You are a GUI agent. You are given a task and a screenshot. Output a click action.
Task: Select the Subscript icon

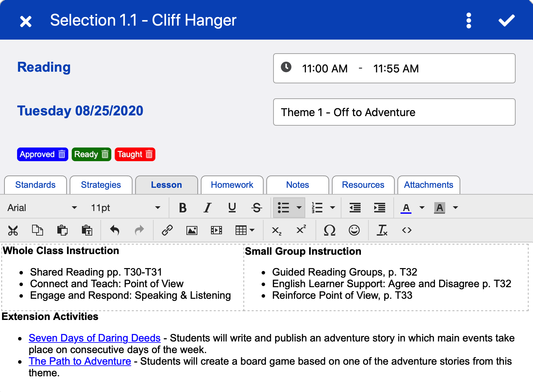pos(276,230)
